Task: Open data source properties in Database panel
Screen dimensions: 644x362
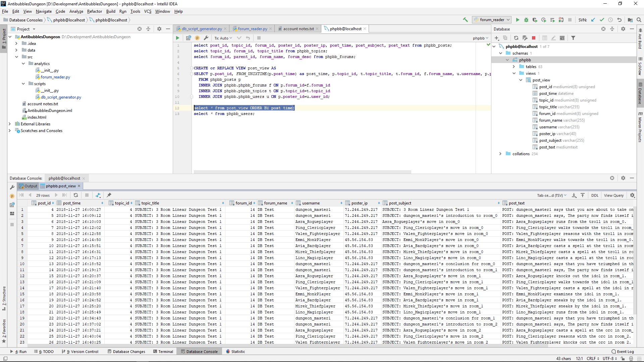Action: tap(525, 38)
